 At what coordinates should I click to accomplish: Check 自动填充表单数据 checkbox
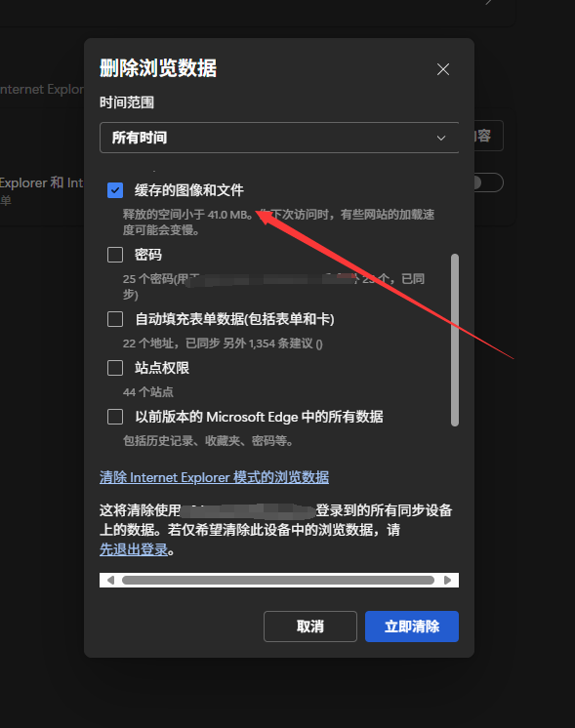pyautogui.click(x=115, y=319)
